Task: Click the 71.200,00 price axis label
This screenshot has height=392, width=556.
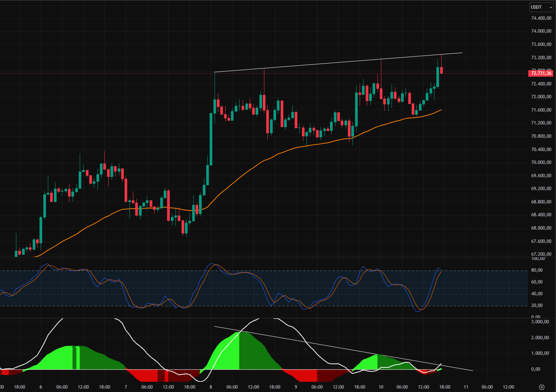Action: pyautogui.click(x=541, y=123)
